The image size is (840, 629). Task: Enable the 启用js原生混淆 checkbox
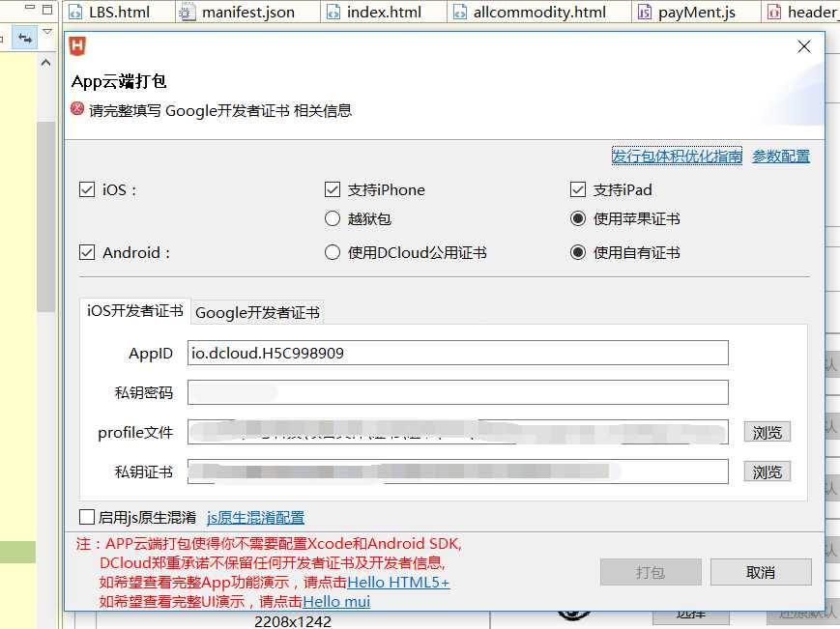click(87, 517)
